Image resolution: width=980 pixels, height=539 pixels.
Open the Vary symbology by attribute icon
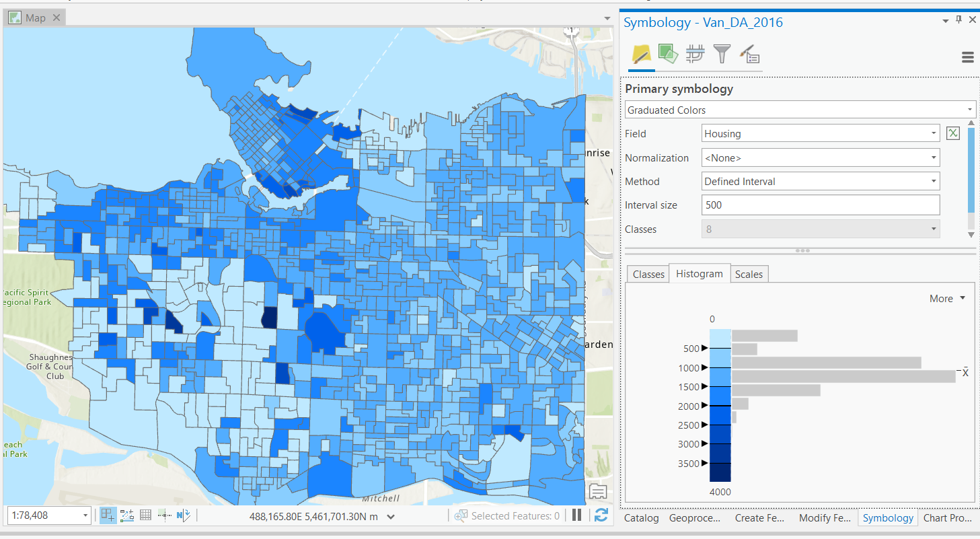click(667, 54)
